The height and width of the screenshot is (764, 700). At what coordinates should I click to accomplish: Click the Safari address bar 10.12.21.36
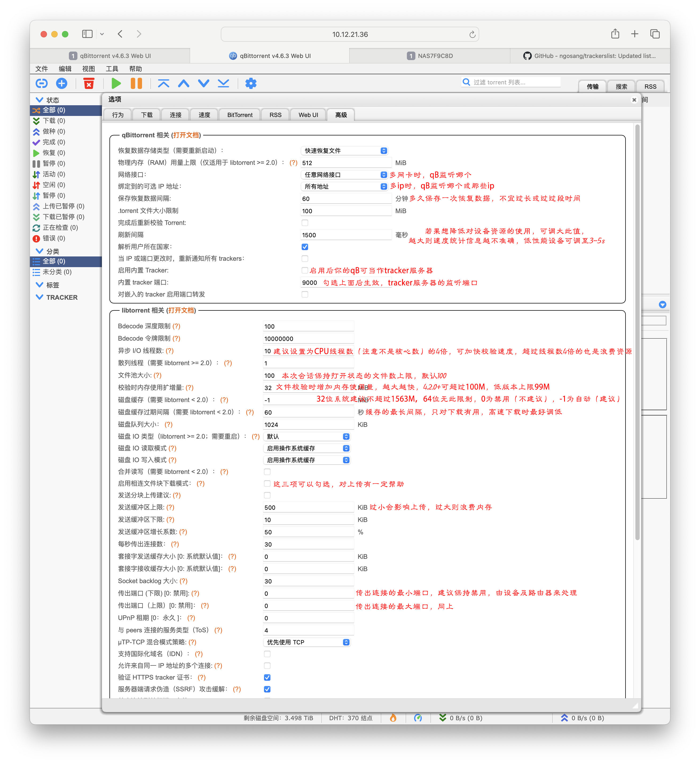350,34
